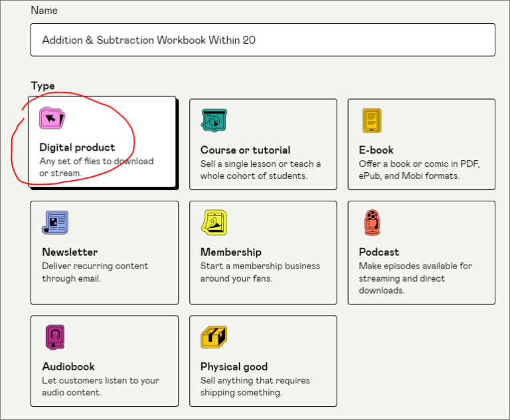Viewport: 510px width, 420px height.
Task: Click the yellow Physical good box icon
Action: click(x=214, y=337)
